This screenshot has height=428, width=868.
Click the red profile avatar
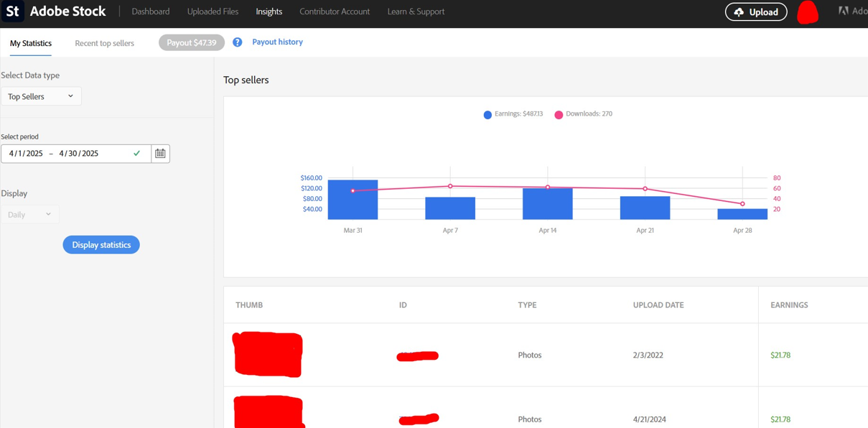point(808,12)
